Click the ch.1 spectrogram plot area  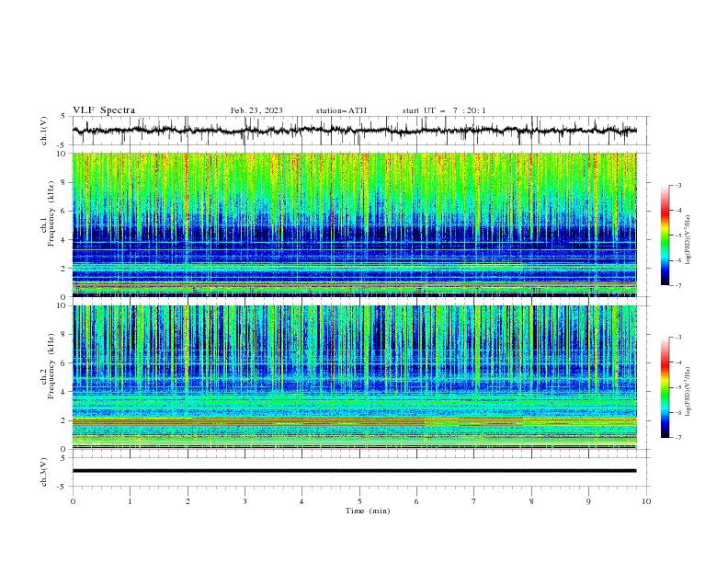tap(354, 224)
